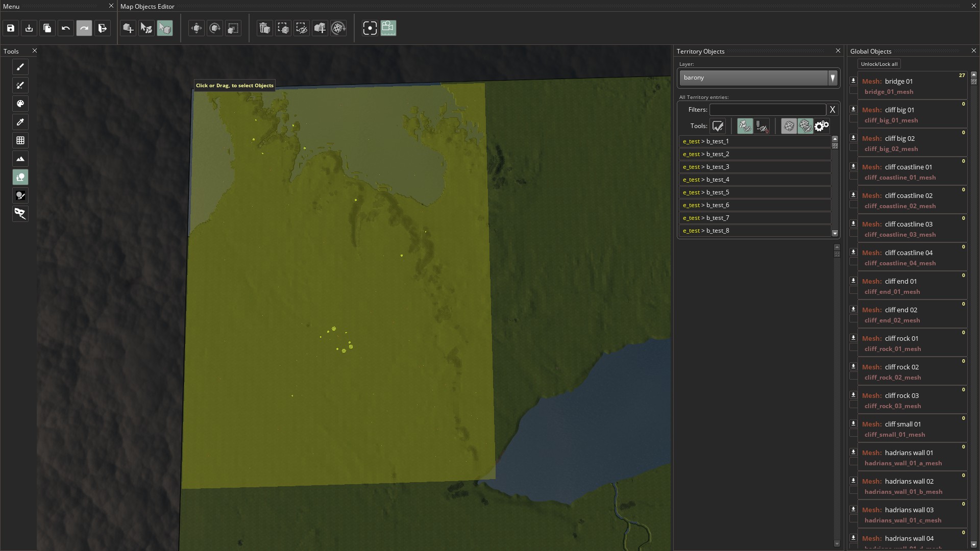Viewport: 980px width, 551px height.
Task: Select the color palette tool
Action: (x=20, y=104)
